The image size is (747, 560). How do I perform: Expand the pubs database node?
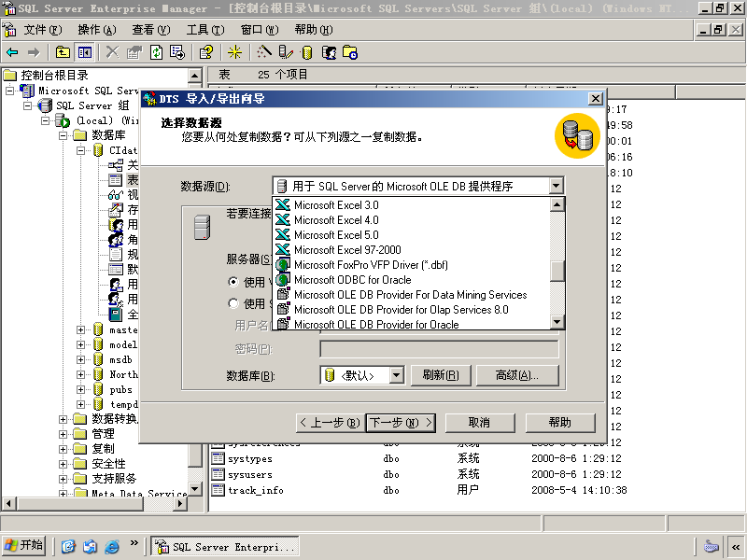pyautogui.click(x=80, y=389)
